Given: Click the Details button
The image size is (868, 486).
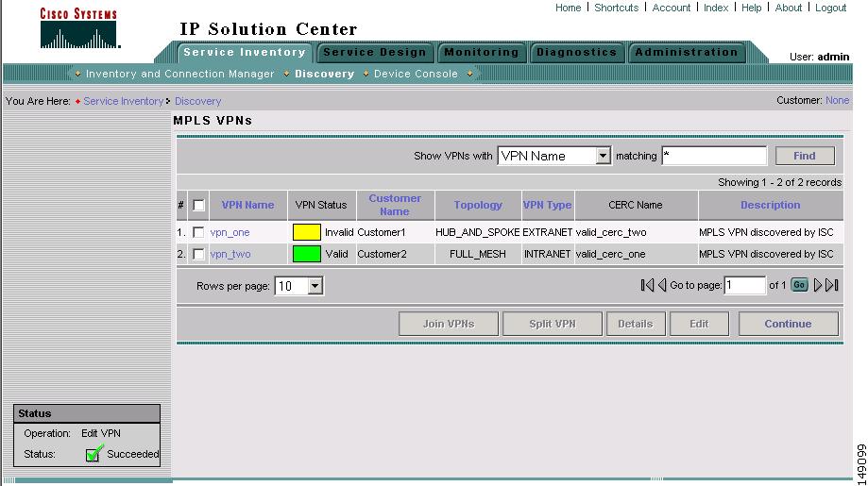Looking at the screenshot, I should pyautogui.click(x=635, y=324).
